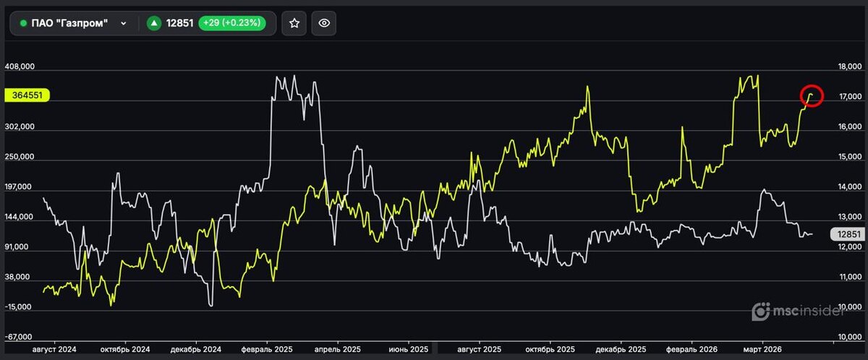
Task: Click the 250,000 left-axis label
Action: [x=20, y=157]
